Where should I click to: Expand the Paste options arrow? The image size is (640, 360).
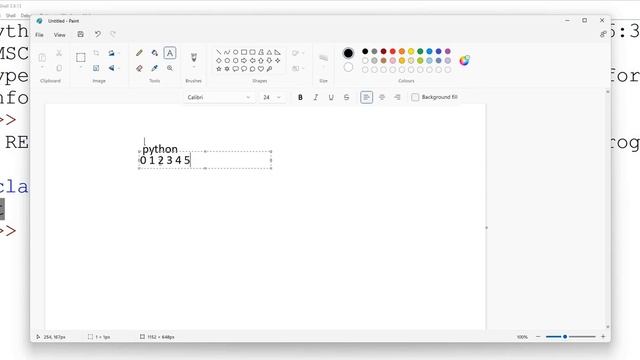click(42, 68)
